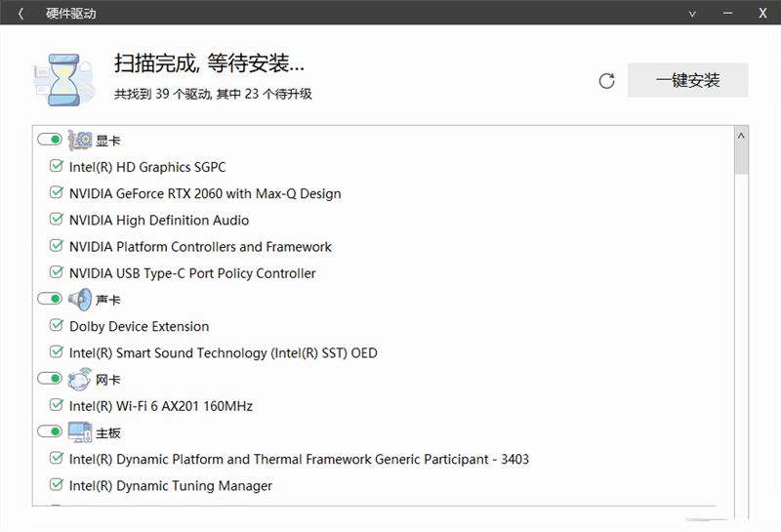Click the 网卡 network category icon
Screen dimensions: 781x532
click(80, 379)
